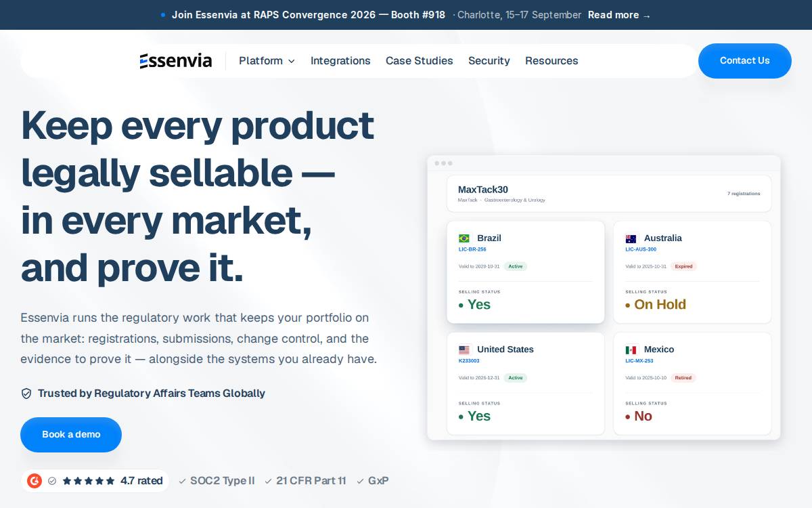Click 'Trusted by Regulatory Affairs Teams Globally'
Viewport: 812px width, 508px height.
point(152,394)
